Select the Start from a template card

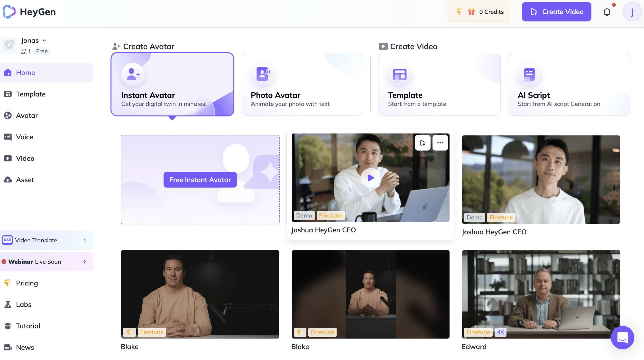[x=439, y=84]
